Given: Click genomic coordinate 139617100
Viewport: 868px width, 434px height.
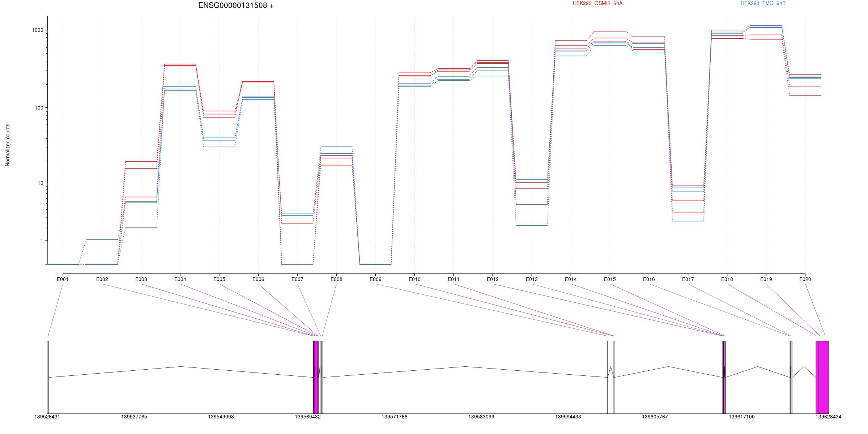Looking at the screenshot, I should (742, 417).
